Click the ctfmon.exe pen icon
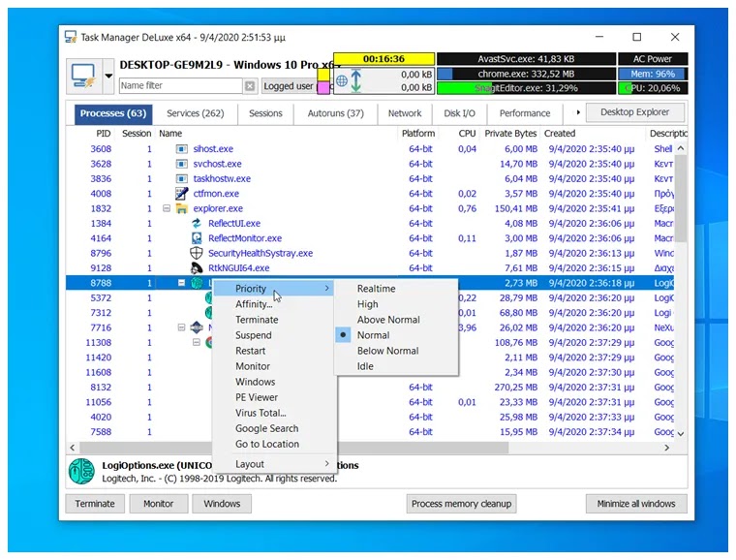Viewport: 736px width, 560px height. click(x=182, y=194)
